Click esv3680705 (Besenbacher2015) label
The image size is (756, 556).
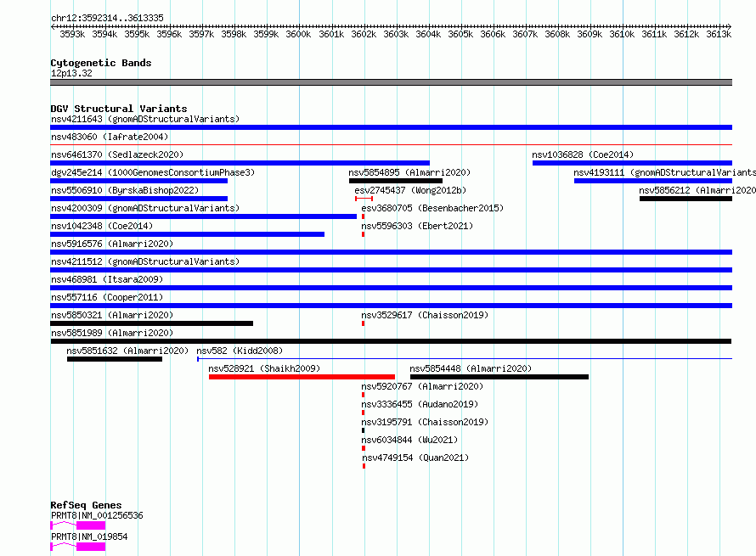coord(432,208)
